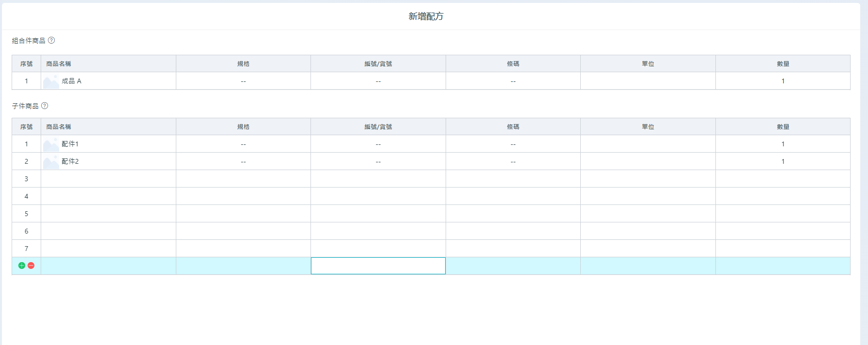Select the 數量 cell for 配件1
The height and width of the screenshot is (345, 868).
click(x=782, y=144)
